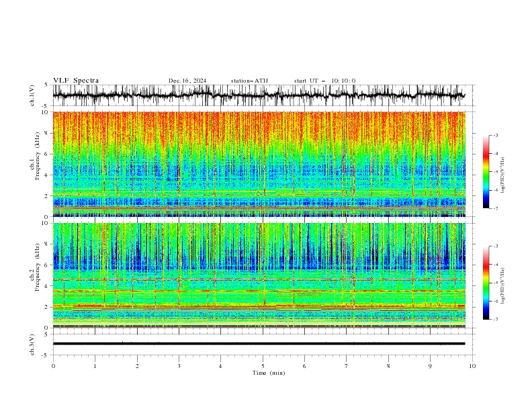Click the ch.2 spectrogram plot
The image size is (532, 411).
point(259,275)
